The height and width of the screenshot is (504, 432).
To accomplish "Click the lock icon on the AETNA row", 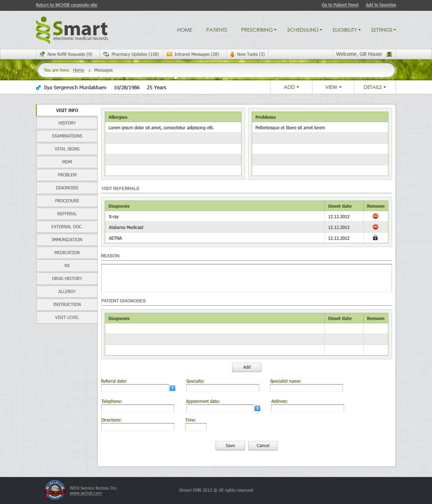I will pos(375,238).
